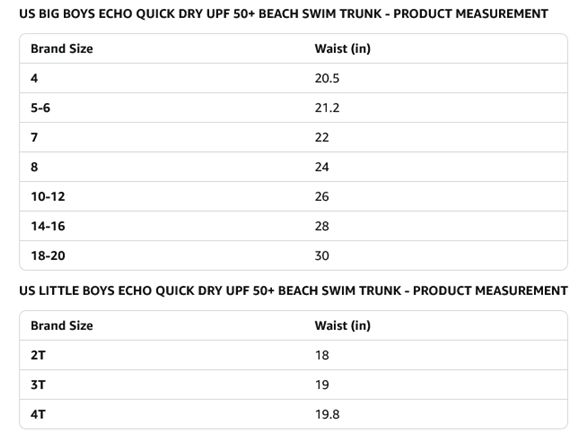Click the Big Boys table title heading

click(x=283, y=14)
